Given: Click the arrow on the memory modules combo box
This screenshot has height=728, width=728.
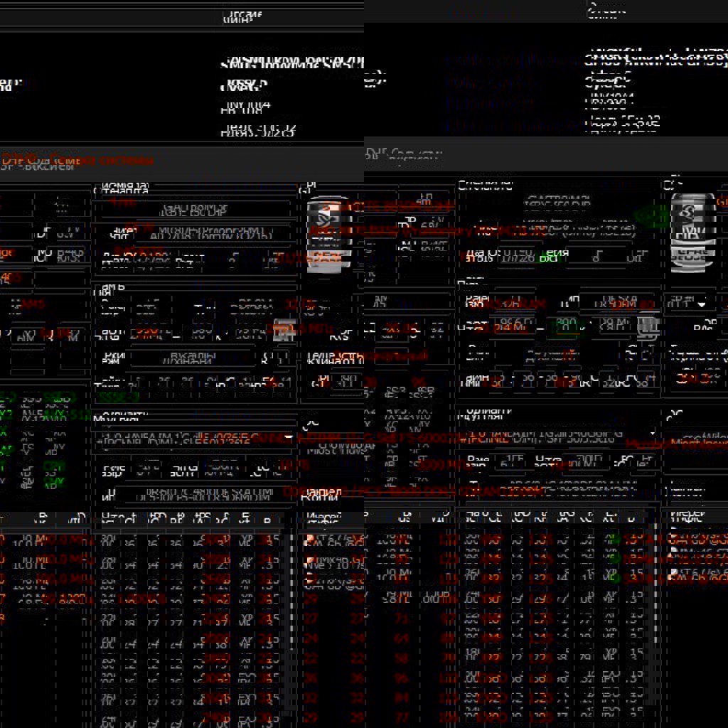Looking at the screenshot, I should tap(651, 433).
